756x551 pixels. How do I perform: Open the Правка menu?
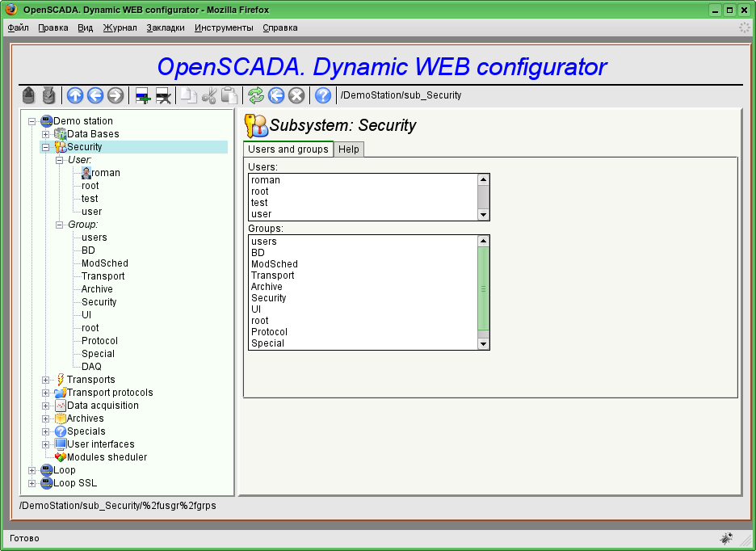tap(53, 28)
